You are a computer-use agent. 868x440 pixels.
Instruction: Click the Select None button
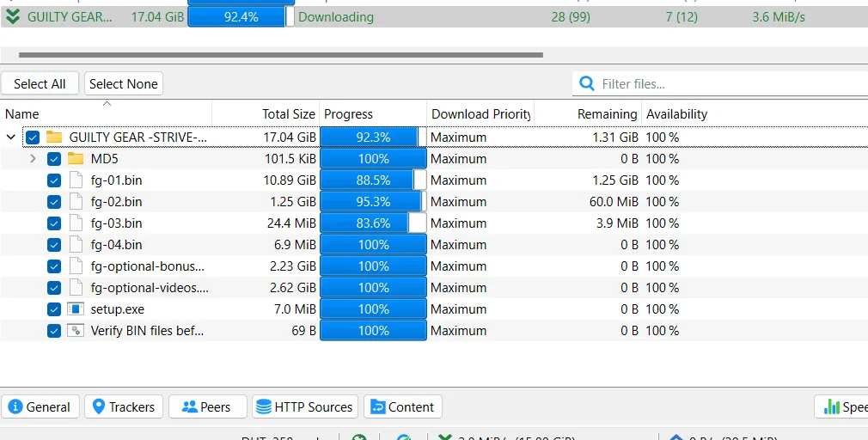124,83
